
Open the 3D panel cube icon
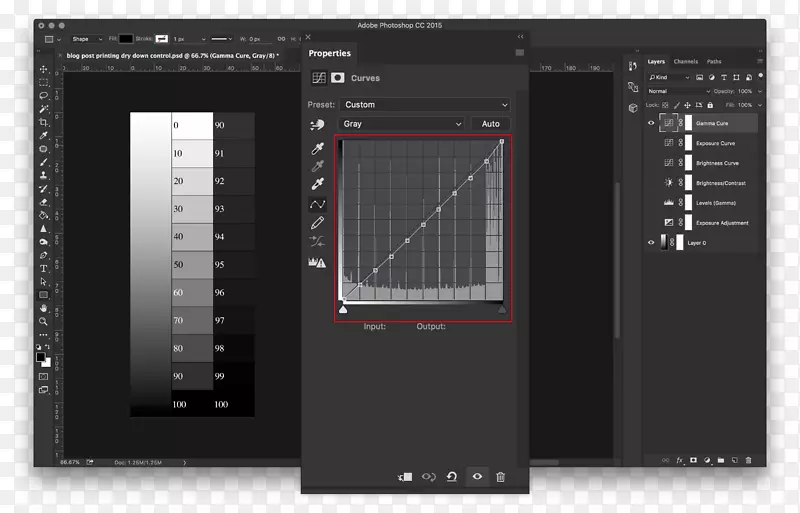coord(633,108)
